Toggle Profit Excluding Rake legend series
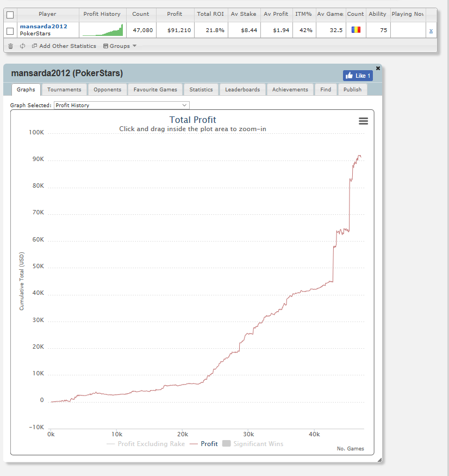Viewport: 449px width, 476px height. (x=146, y=444)
